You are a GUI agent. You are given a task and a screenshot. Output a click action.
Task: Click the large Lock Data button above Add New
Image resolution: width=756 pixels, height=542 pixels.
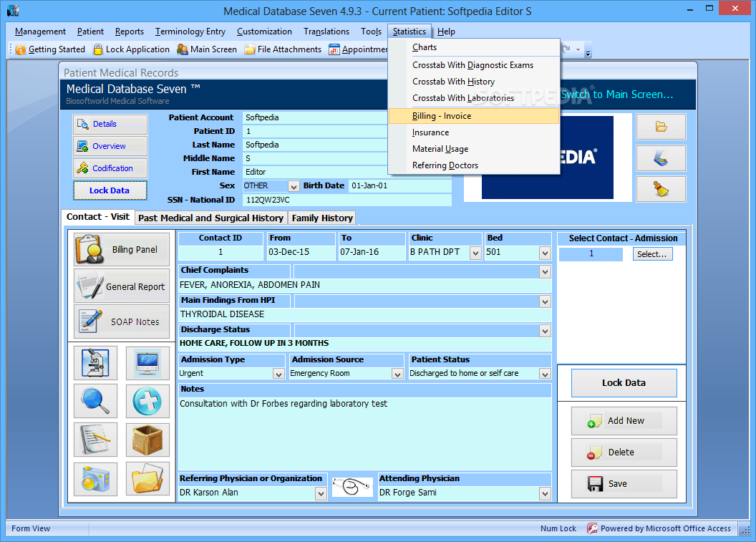tap(624, 383)
